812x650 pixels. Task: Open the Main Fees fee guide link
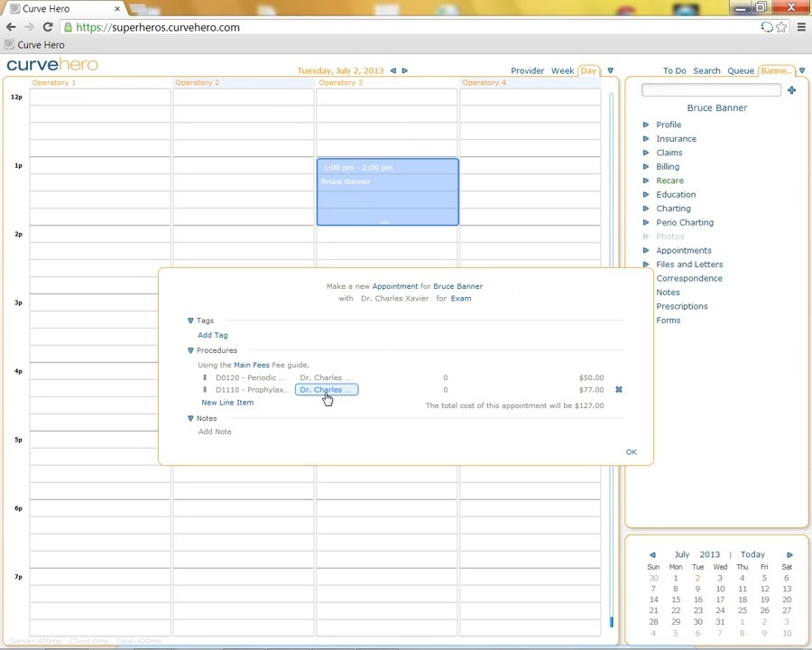click(252, 365)
